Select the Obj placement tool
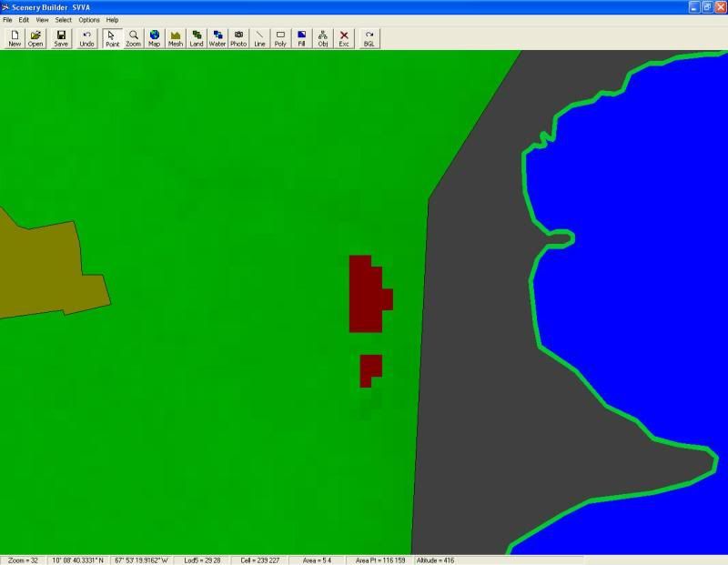The width and height of the screenshot is (728, 565). [x=323, y=36]
